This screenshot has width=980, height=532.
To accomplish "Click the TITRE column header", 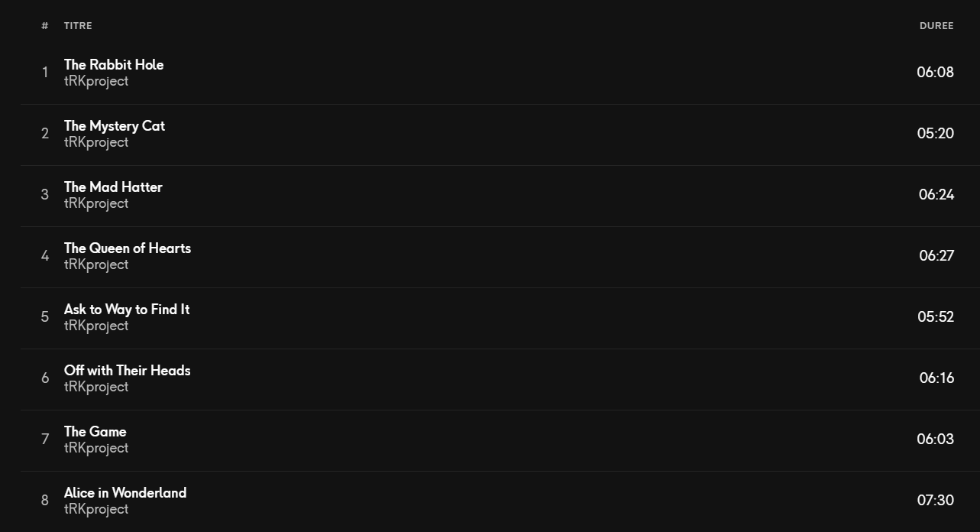I will tap(78, 26).
